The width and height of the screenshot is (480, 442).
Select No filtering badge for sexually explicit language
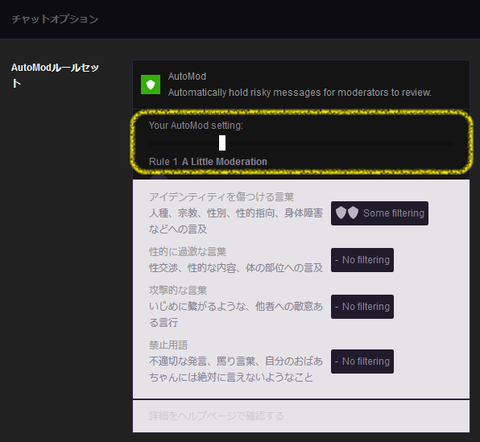[362, 260]
